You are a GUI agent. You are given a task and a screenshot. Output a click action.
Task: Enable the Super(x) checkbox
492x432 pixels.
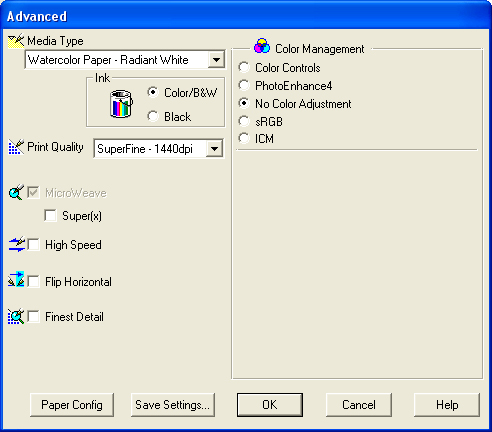(x=50, y=215)
